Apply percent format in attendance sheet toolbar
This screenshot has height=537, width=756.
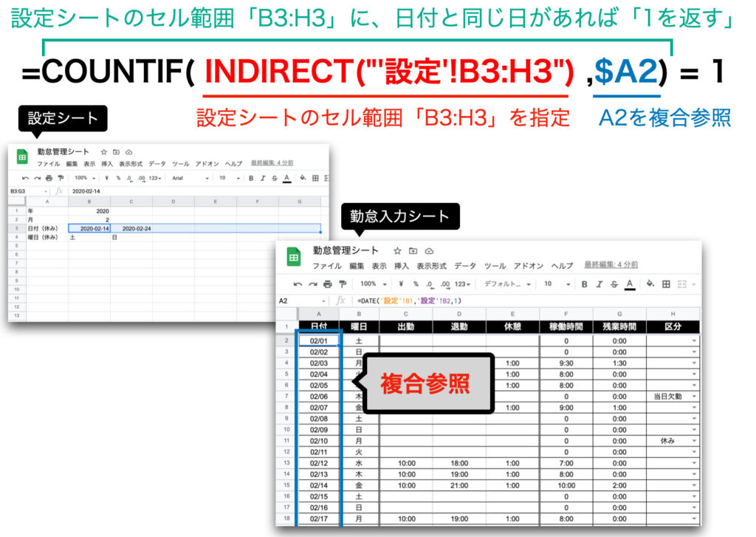click(x=416, y=284)
